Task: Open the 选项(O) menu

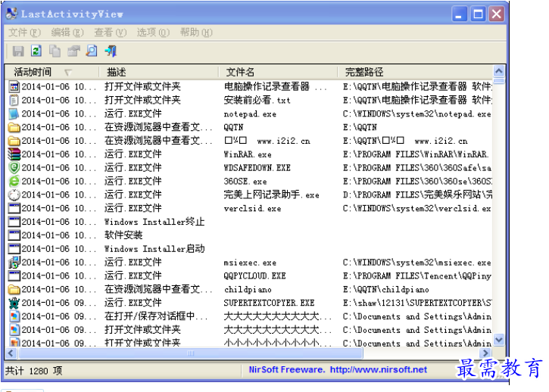Action: pyautogui.click(x=153, y=33)
